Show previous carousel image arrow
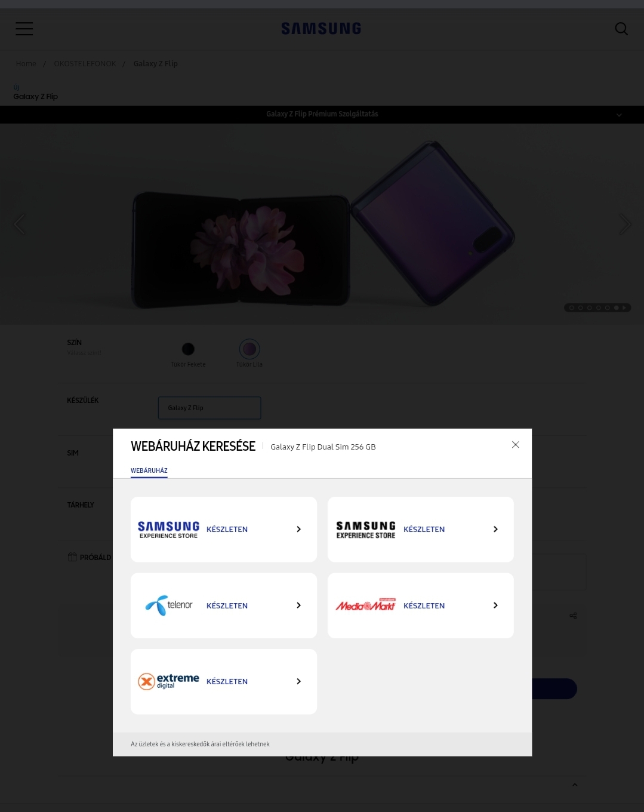 point(20,224)
